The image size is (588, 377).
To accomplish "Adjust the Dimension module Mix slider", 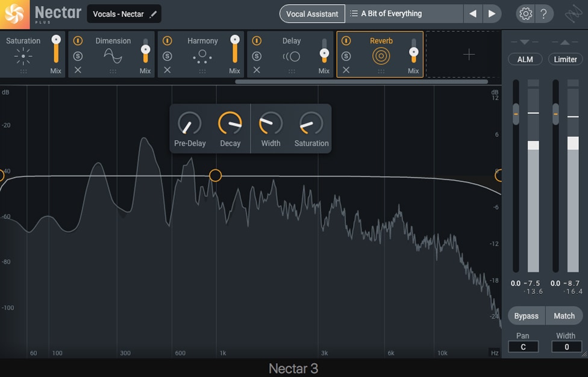I will click(146, 49).
